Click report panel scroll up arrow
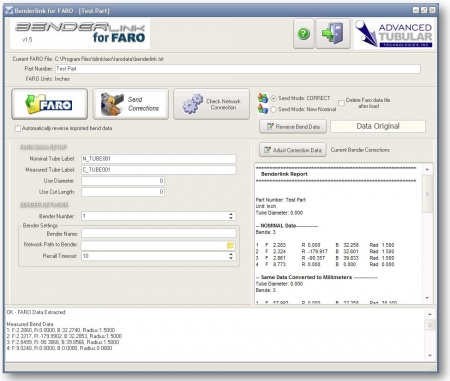 tap(427, 170)
